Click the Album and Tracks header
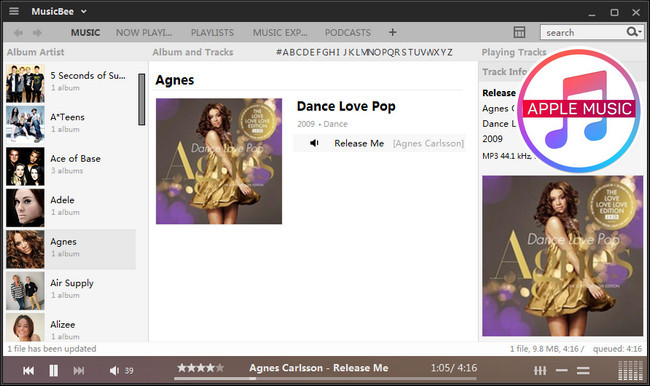The width and height of the screenshot is (650, 386). (193, 52)
